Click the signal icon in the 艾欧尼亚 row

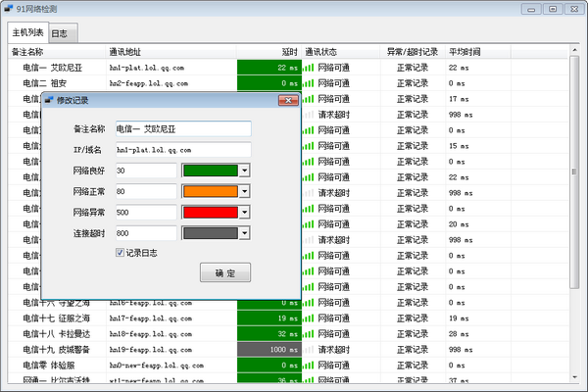pyautogui.click(x=309, y=69)
